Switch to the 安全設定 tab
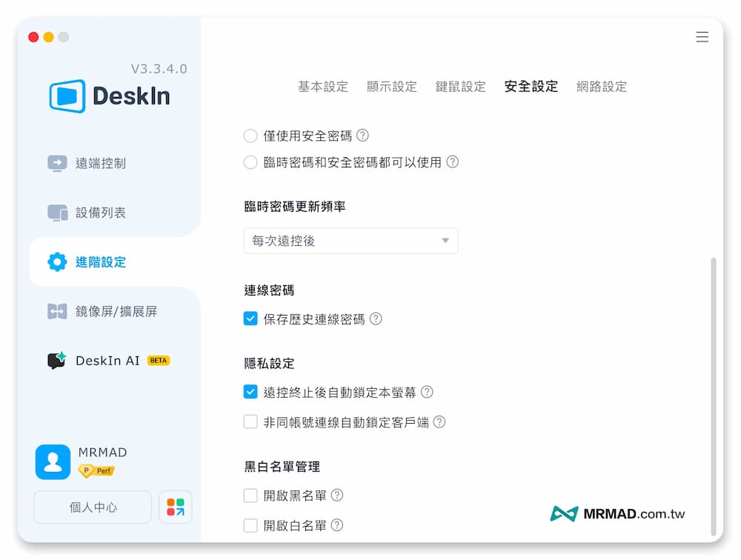 [x=531, y=86]
